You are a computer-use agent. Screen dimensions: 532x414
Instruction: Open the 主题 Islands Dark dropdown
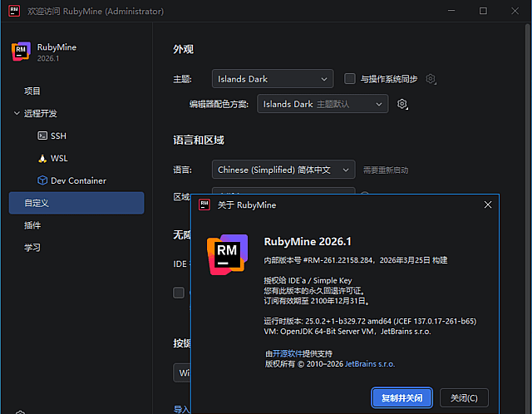[x=273, y=79]
